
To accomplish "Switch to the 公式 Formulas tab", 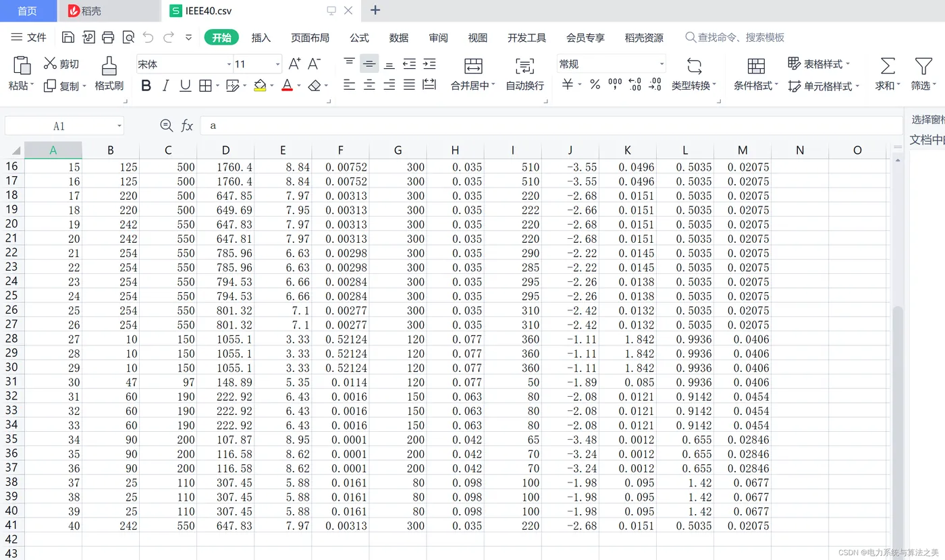I will click(x=359, y=38).
